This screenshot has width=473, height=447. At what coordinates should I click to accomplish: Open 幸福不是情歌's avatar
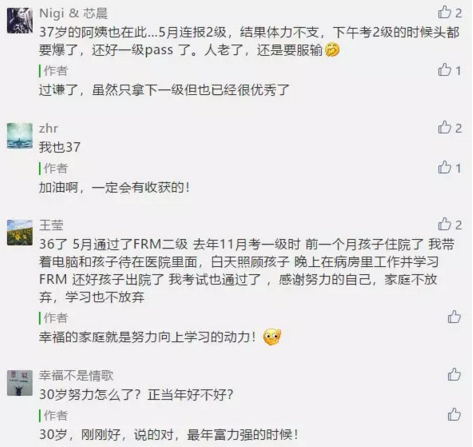click(20, 383)
